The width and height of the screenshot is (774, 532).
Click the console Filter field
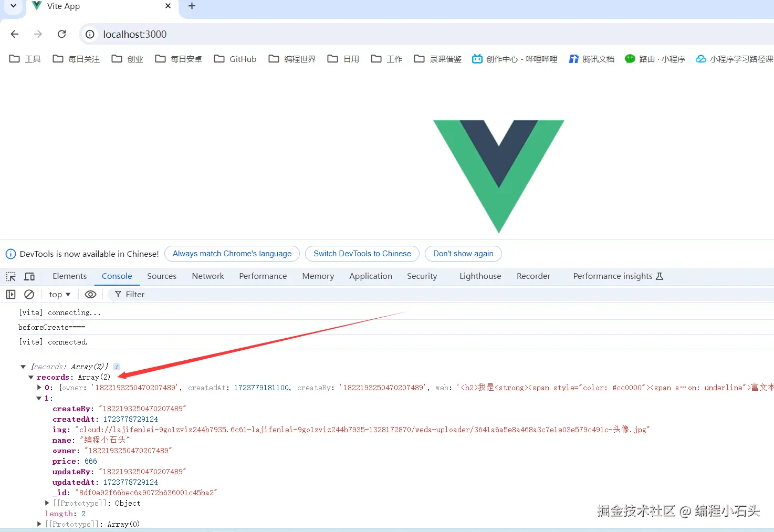click(441, 295)
